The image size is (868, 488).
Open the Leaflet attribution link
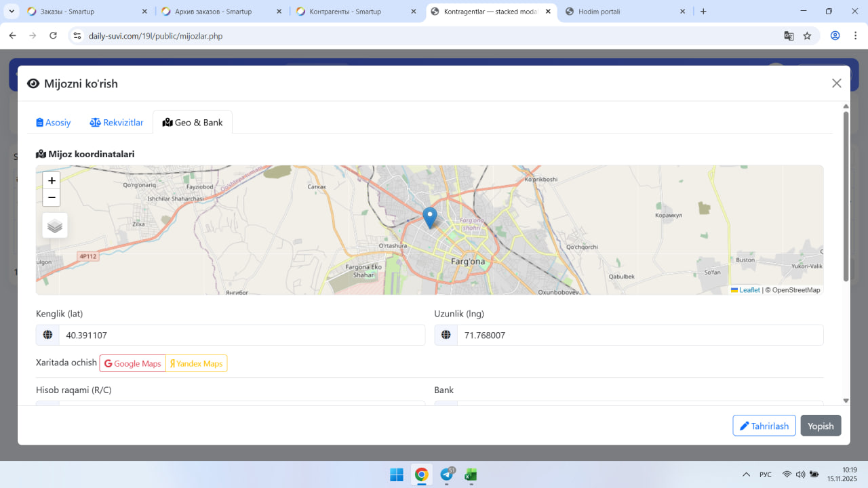coord(749,290)
